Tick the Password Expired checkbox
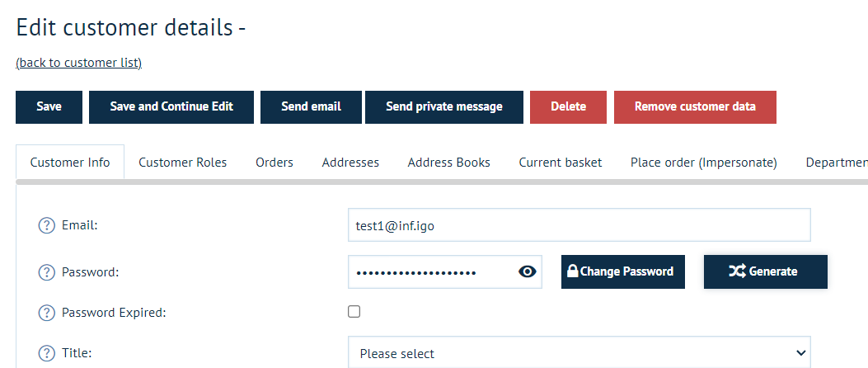Image resolution: width=868 pixels, height=368 pixels. [x=354, y=311]
